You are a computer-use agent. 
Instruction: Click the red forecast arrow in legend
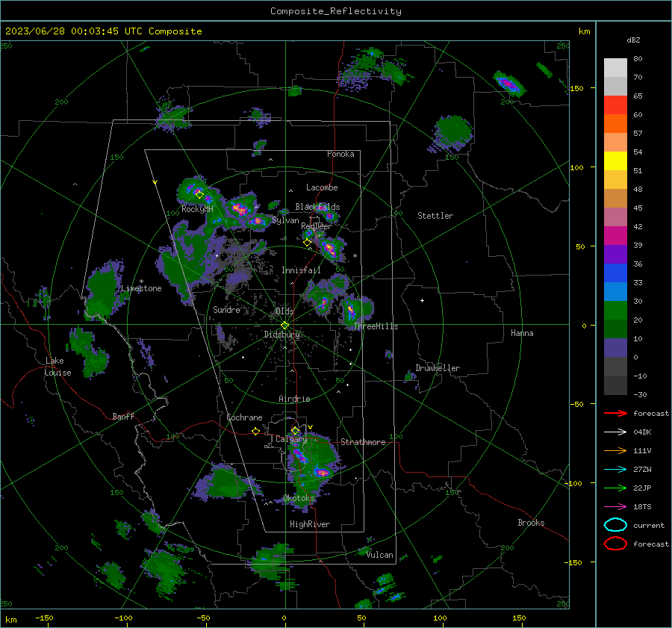(615, 413)
